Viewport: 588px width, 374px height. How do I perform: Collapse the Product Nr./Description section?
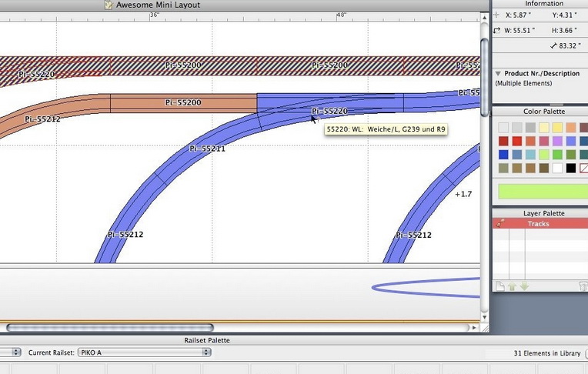tap(499, 74)
